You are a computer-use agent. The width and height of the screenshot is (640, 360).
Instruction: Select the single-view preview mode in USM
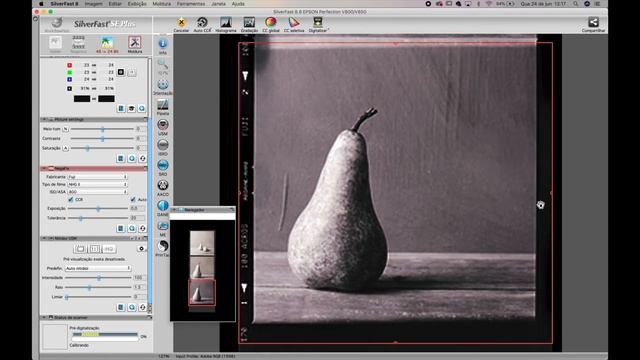pyautogui.click(x=80, y=249)
